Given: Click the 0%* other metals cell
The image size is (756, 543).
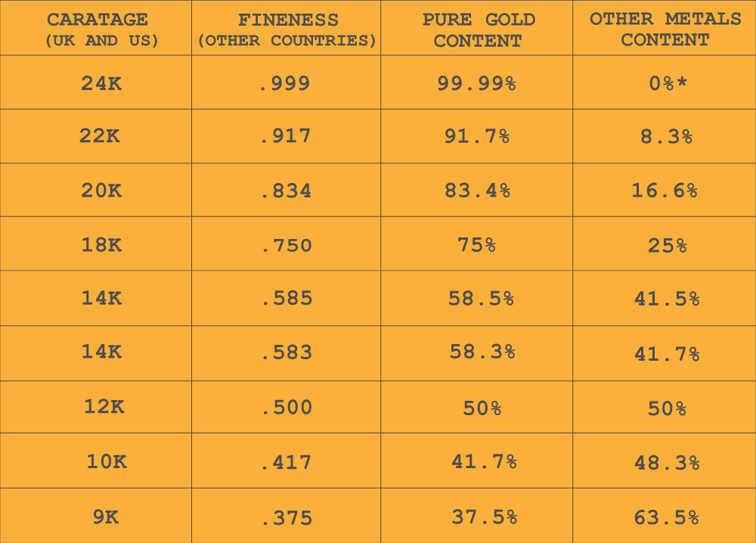Looking at the screenshot, I should (x=668, y=83).
